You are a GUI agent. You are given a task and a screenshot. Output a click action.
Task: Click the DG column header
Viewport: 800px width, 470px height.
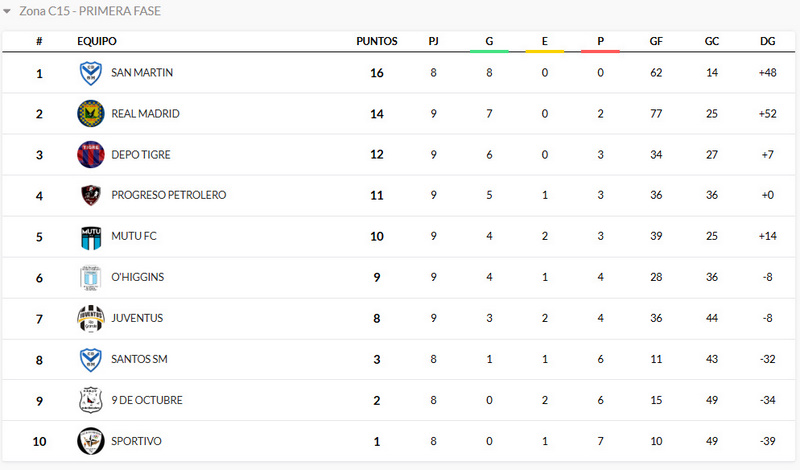pos(767,42)
